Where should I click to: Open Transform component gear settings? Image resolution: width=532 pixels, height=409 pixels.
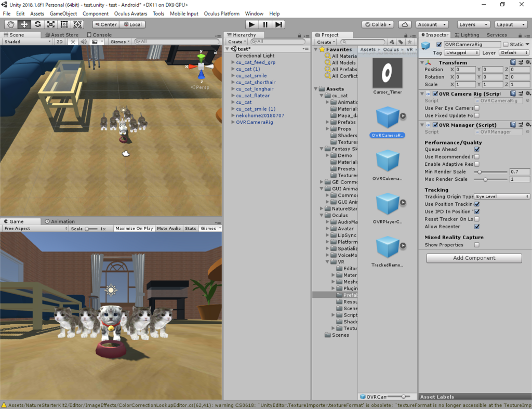528,62
